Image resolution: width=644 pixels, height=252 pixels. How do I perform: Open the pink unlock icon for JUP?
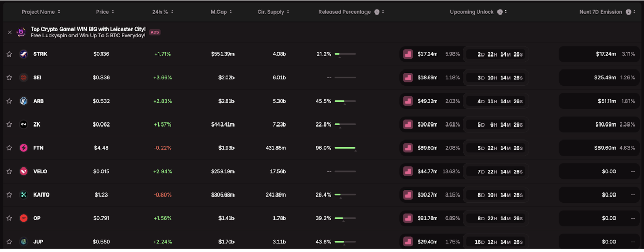(x=408, y=242)
